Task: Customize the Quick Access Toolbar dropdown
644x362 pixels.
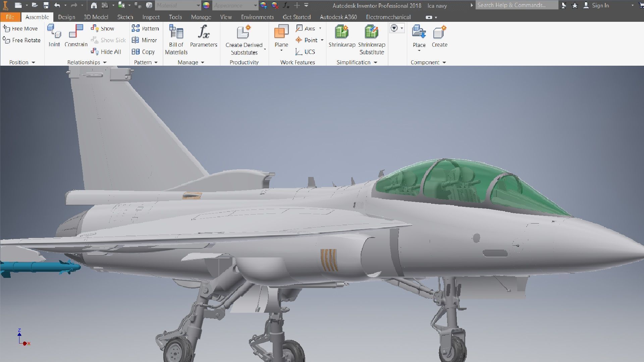Action: [x=306, y=5]
